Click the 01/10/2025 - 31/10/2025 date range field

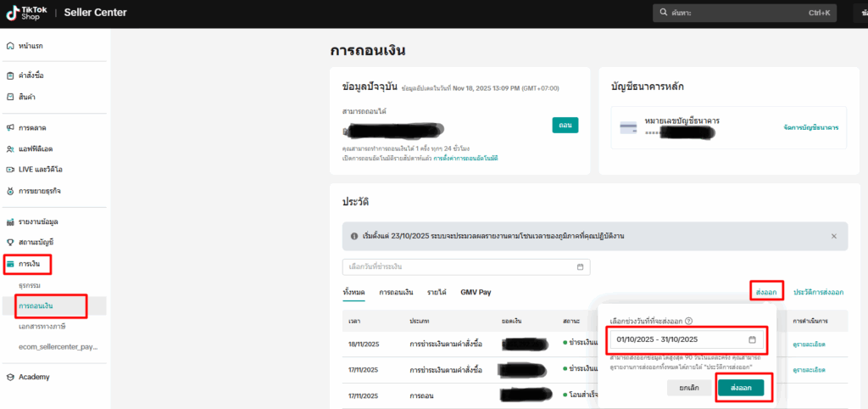[x=687, y=339]
